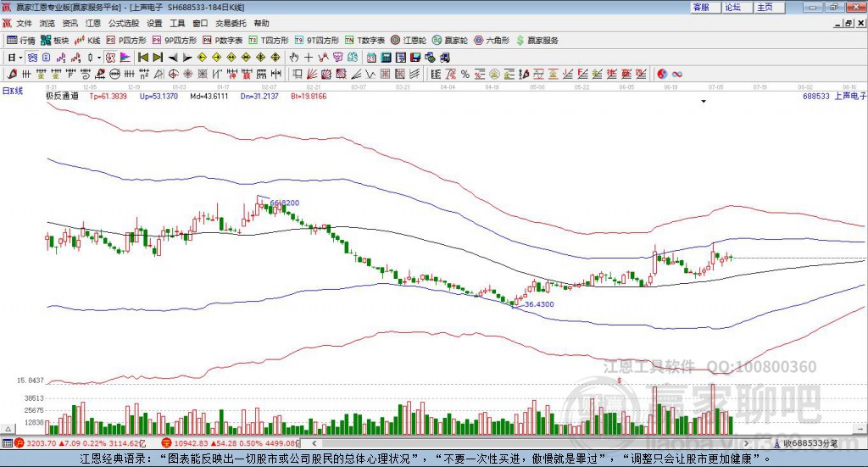Image resolution: width=868 pixels, height=467 pixels.
Task: Click the Tp=61.3839 value
Action: tap(108, 97)
